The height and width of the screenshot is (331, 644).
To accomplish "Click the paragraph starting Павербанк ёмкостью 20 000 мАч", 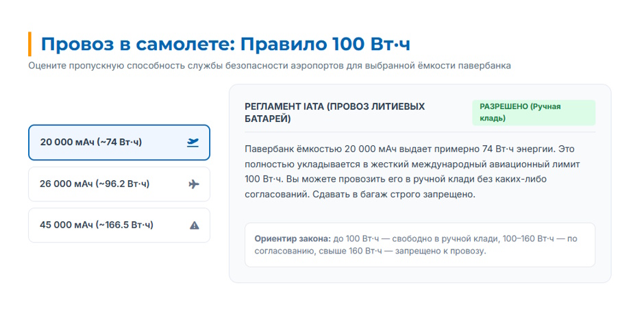I will click(412, 171).
